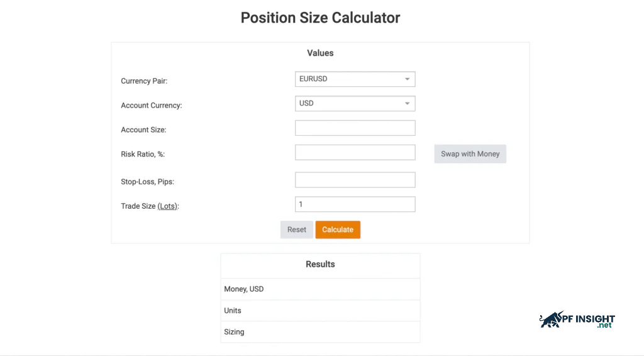Click the Values section header
The width and height of the screenshot is (644, 356).
[320, 53]
